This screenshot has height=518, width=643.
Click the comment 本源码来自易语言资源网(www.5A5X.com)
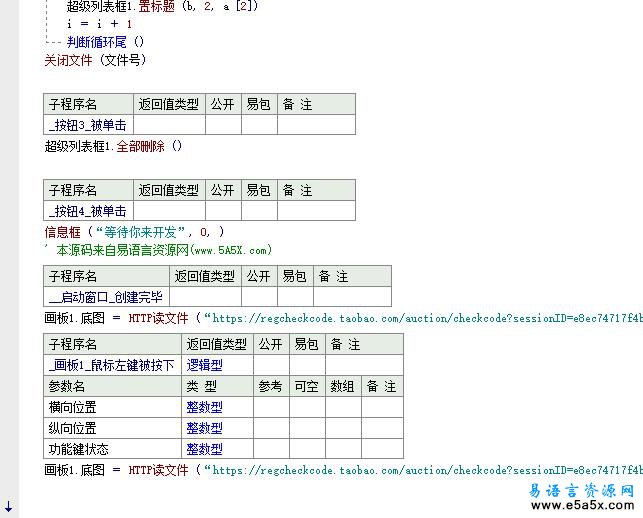pos(164,250)
